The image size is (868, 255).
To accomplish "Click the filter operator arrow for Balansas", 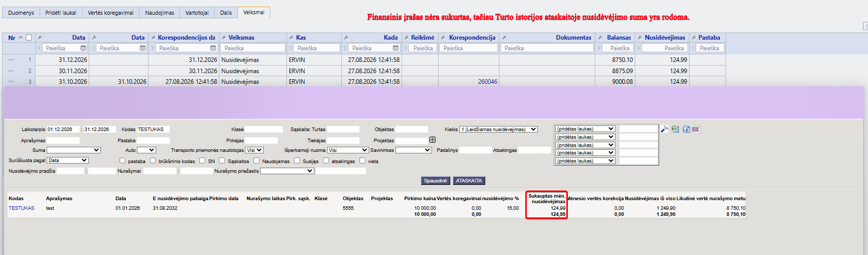I will point(599,48).
